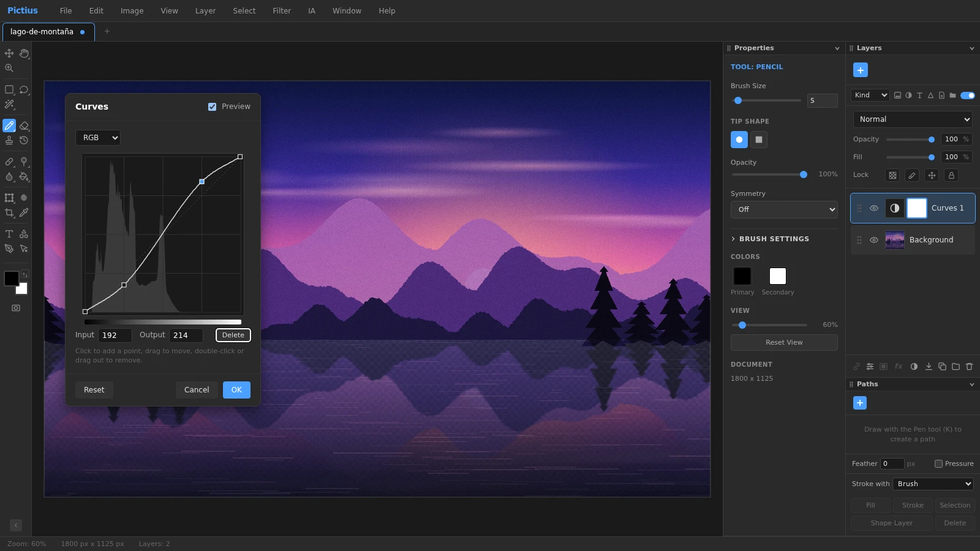
Task: Select the Magic Wand tool
Action: [x=9, y=104]
